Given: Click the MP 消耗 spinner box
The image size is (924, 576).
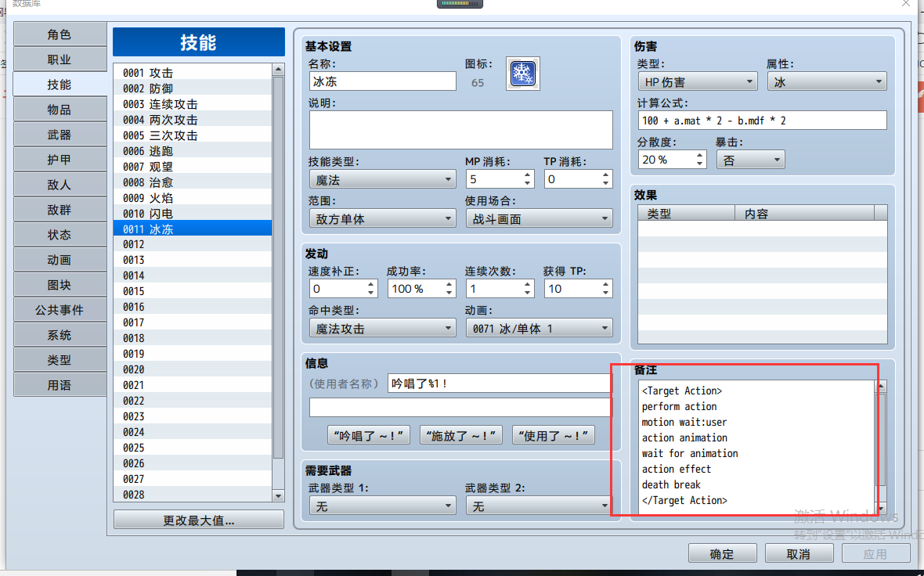Looking at the screenshot, I should (500, 179).
